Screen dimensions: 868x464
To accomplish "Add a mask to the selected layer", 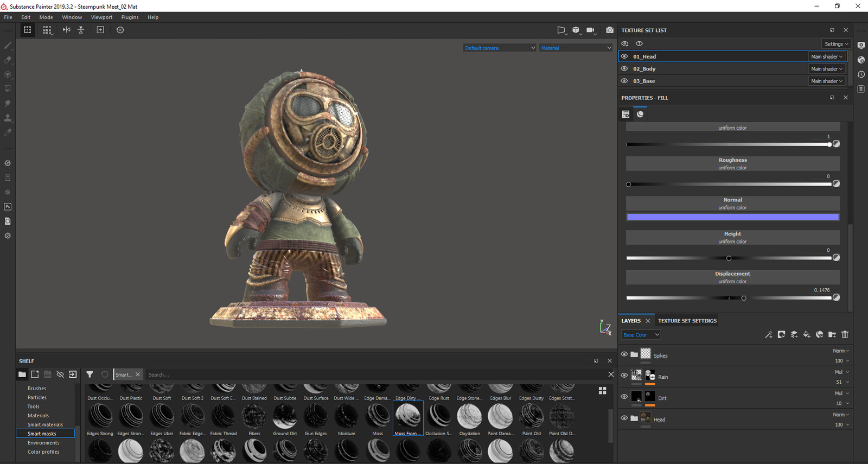I will click(x=781, y=335).
